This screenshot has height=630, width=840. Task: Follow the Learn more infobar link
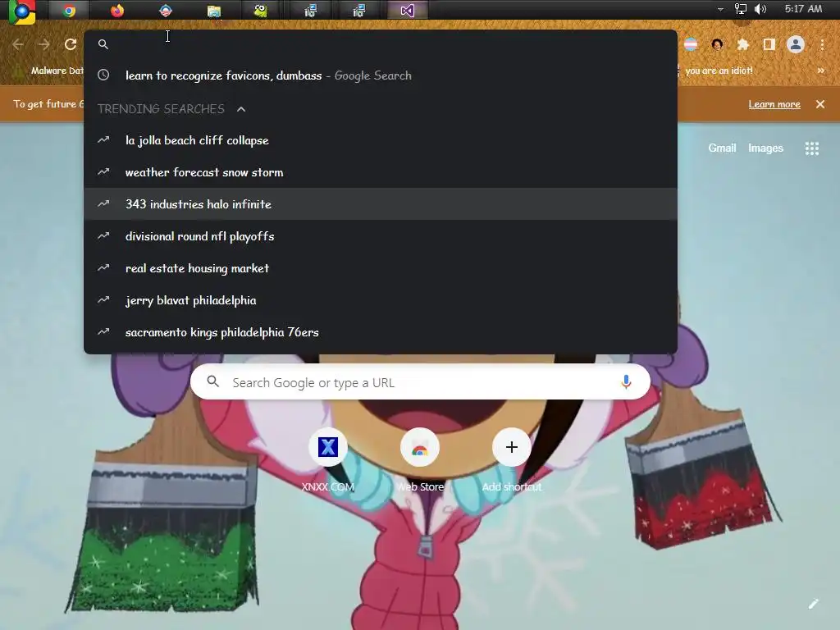coord(774,104)
